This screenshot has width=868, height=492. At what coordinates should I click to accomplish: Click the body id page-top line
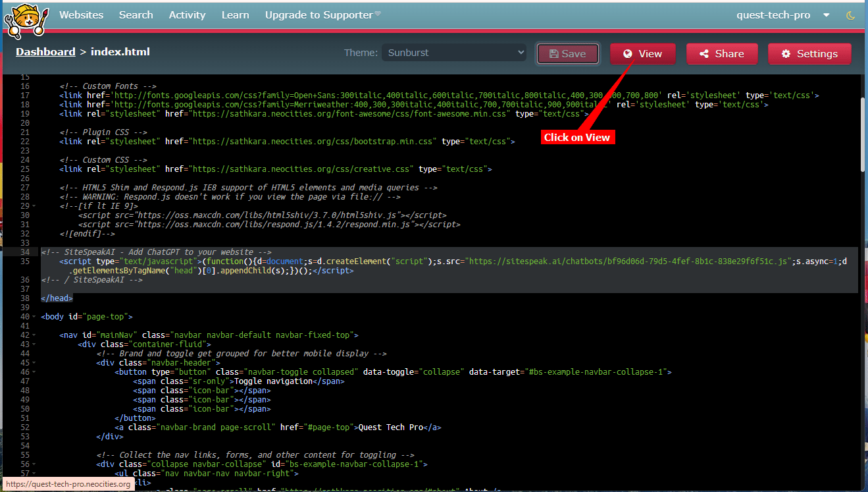(x=87, y=317)
